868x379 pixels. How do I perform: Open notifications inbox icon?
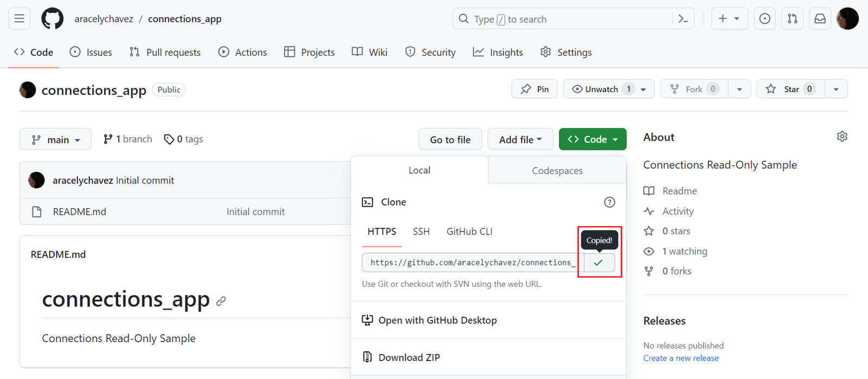tap(820, 19)
